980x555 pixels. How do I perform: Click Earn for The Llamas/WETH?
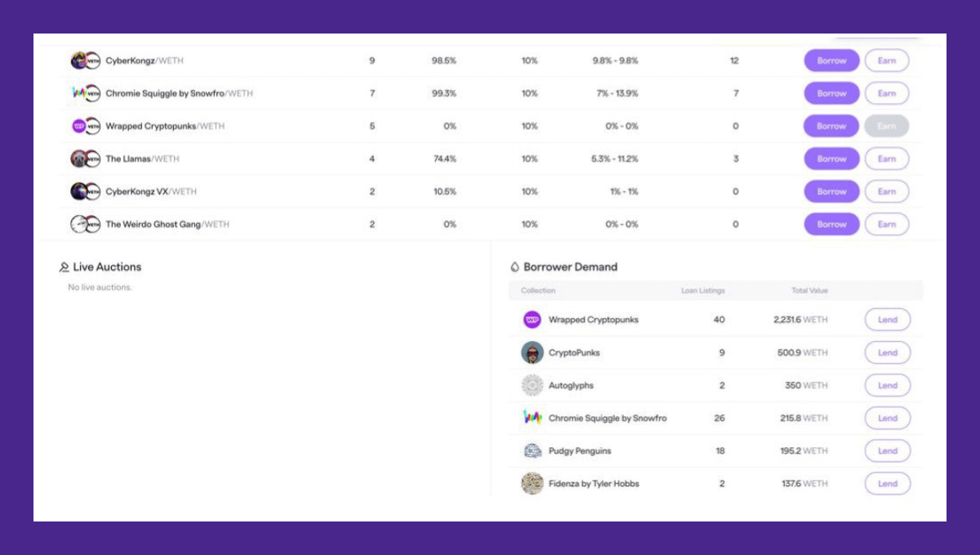point(888,158)
